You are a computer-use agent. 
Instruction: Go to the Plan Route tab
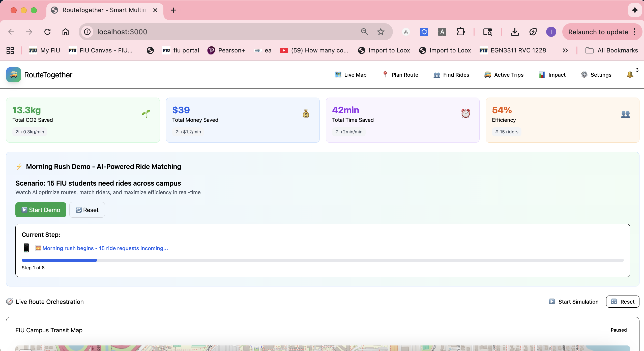pos(400,75)
